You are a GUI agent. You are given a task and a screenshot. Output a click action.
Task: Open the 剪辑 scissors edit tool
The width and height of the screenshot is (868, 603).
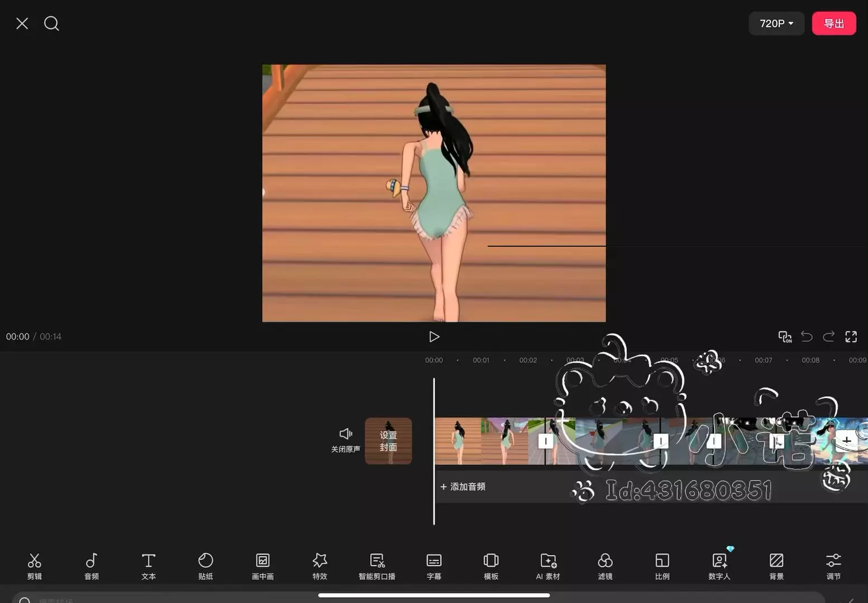[x=35, y=566]
